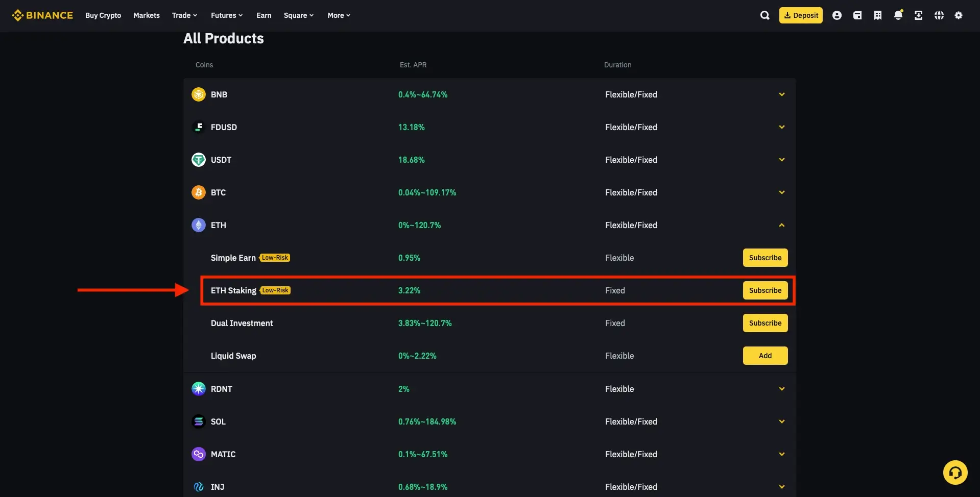Open the Futures dropdown menu

pyautogui.click(x=227, y=15)
